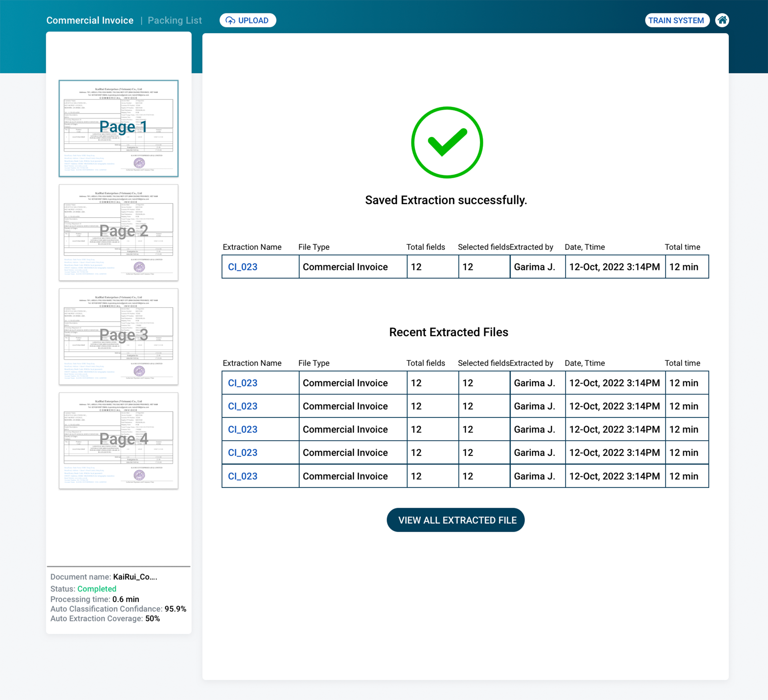768x700 pixels.
Task: Open fourth CI_023 link in recent files
Action: click(x=242, y=453)
